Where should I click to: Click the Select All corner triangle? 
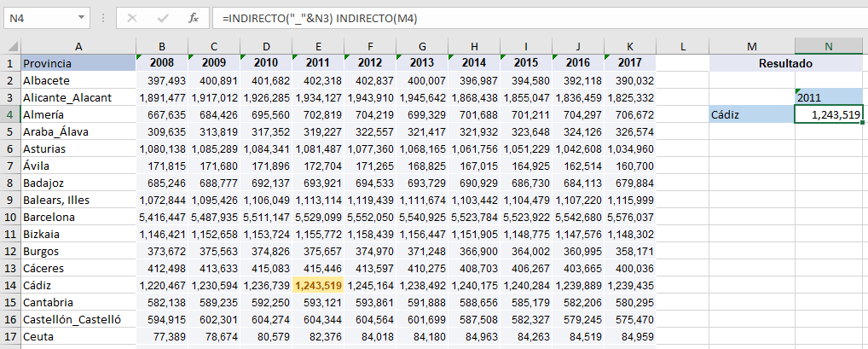tap(10, 46)
